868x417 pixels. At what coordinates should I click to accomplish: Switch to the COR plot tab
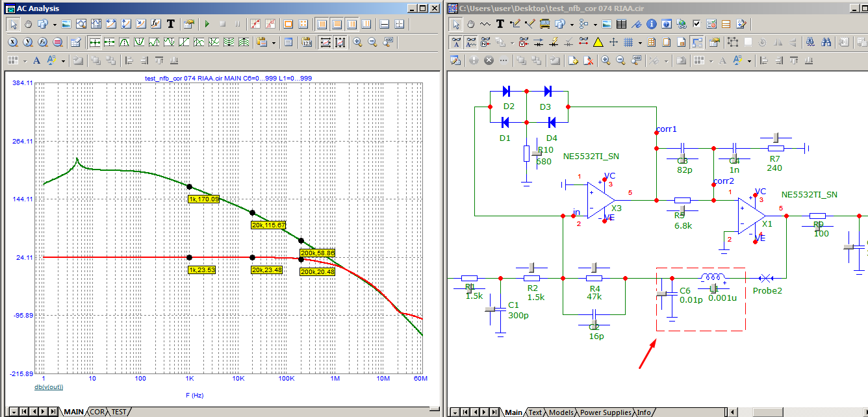pos(97,412)
